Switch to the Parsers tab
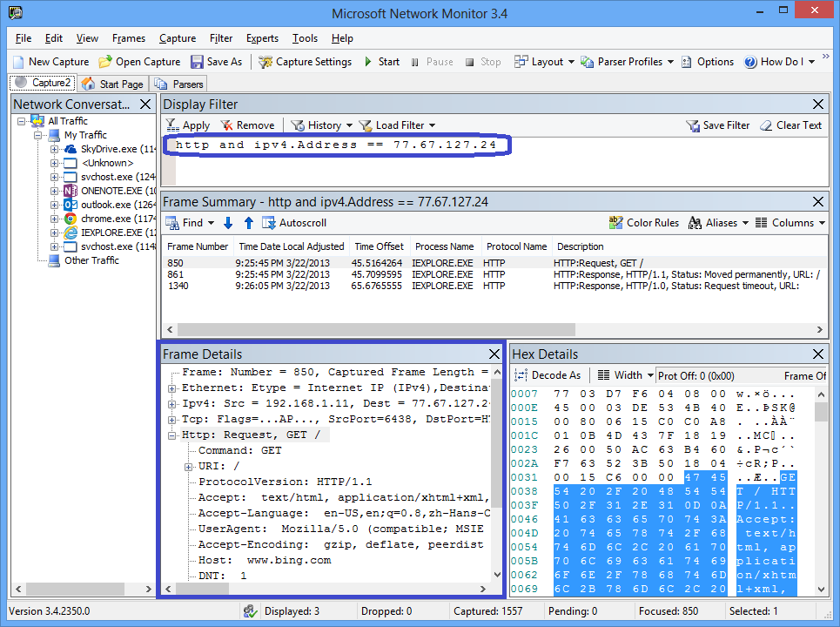 coord(179,84)
